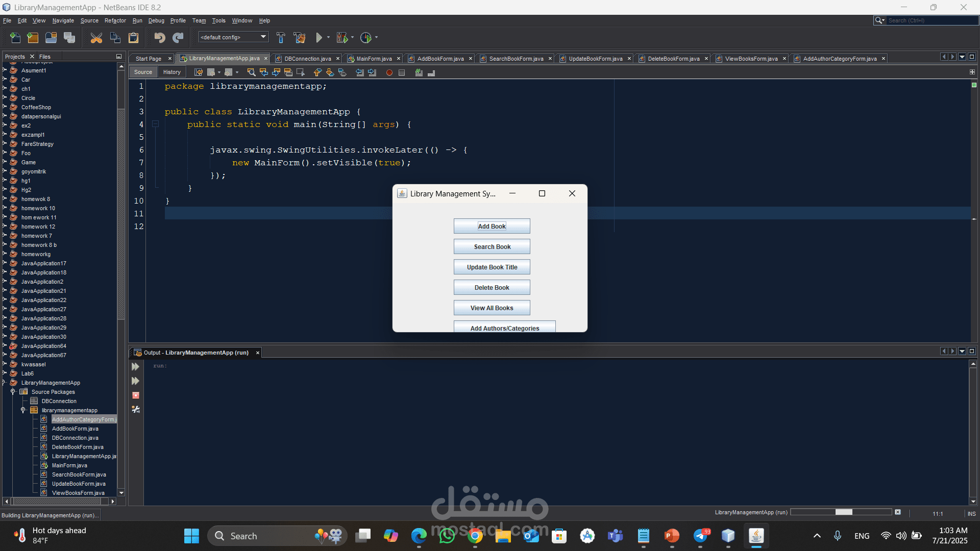Click the Paste clipboard icon
Image resolution: width=980 pixels, height=551 pixels.
(x=134, y=37)
